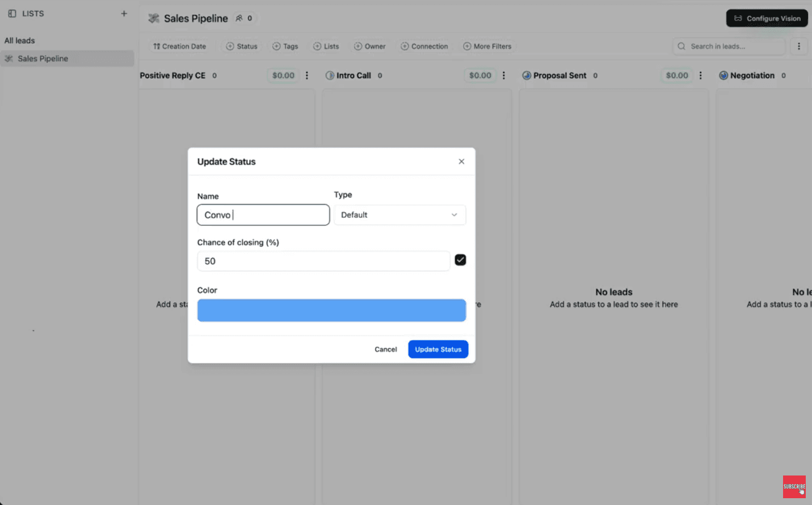Expand the More Filters options
The height and width of the screenshot is (505, 812).
(467, 46)
